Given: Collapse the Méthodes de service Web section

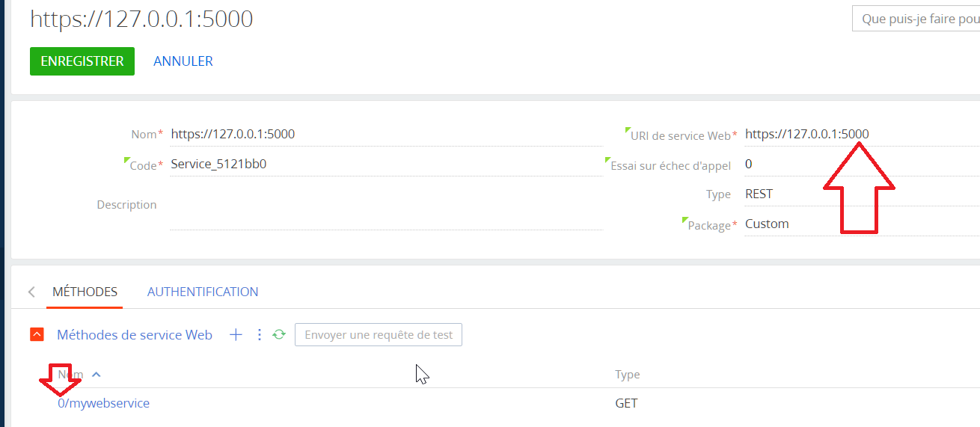Looking at the screenshot, I should coord(37,335).
